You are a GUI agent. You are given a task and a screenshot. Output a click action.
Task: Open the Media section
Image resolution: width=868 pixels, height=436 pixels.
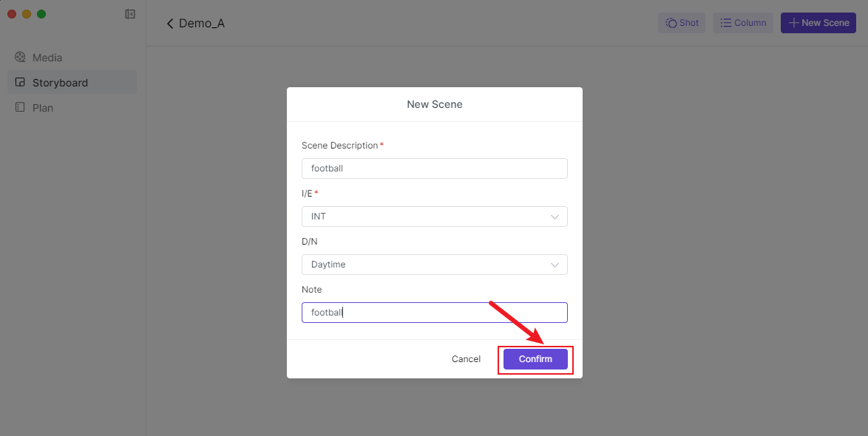pyautogui.click(x=47, y=58)
